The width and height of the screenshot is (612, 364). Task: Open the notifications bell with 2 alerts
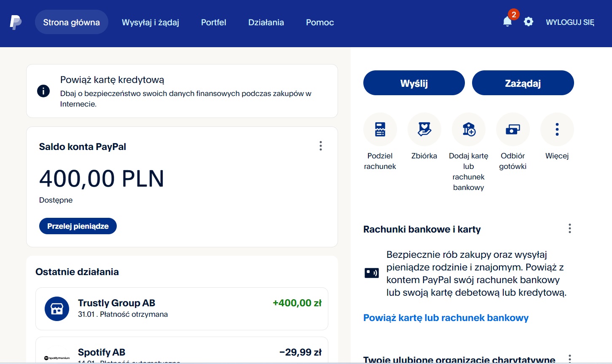tap(507, 21)
